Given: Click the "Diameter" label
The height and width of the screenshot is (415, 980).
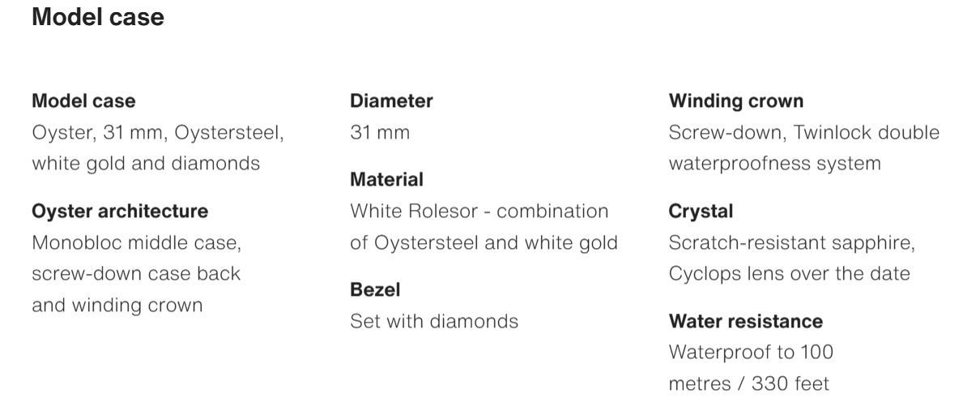Looking at the screenshot, I should tap(391, 101).
